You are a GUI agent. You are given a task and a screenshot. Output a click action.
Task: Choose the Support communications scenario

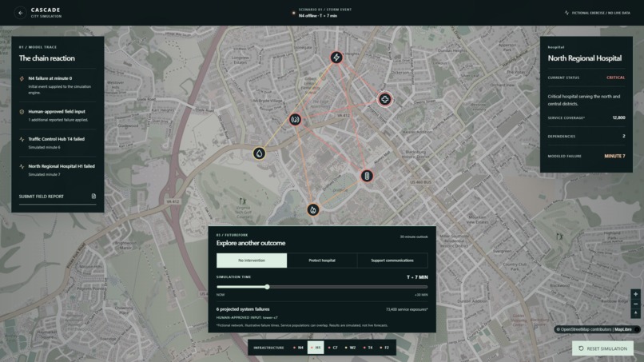[392, 261]
